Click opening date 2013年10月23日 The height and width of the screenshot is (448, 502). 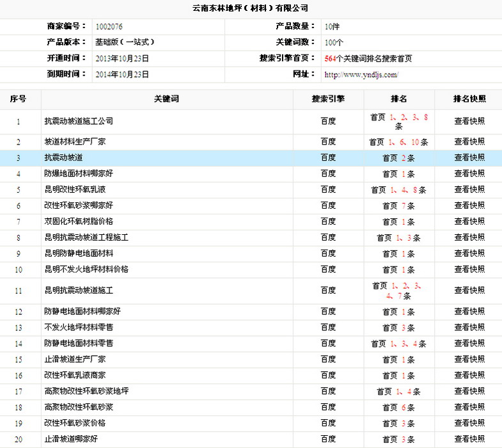point(122,59)
